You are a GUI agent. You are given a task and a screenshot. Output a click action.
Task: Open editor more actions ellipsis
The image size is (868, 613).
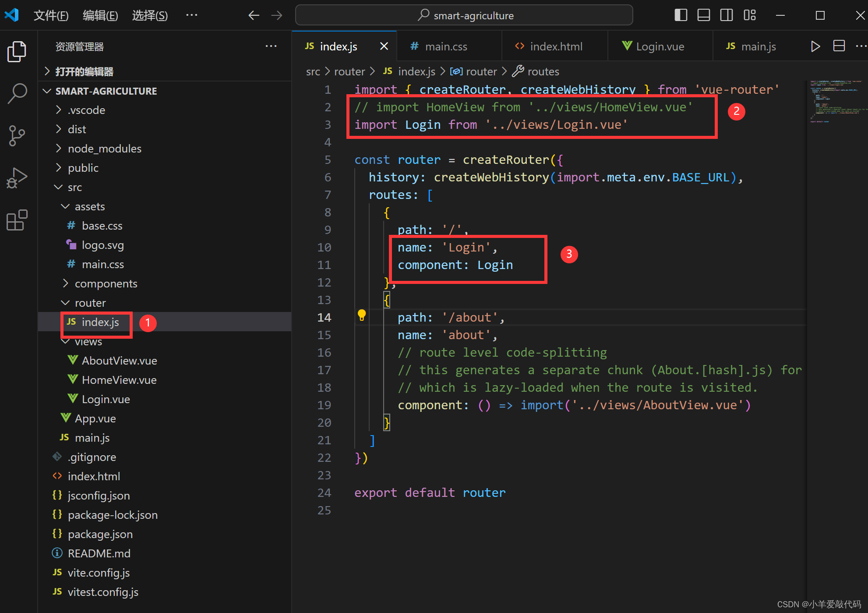click(x=860, y=46)
